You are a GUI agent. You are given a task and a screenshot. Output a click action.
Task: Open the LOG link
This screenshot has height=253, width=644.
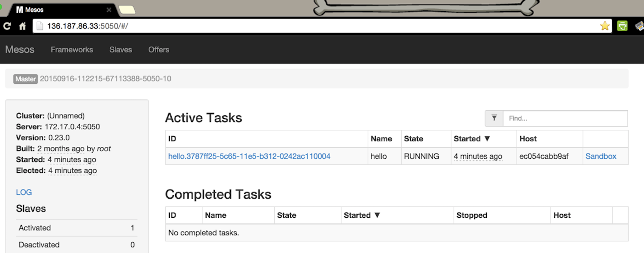click(x=24, y=192)
